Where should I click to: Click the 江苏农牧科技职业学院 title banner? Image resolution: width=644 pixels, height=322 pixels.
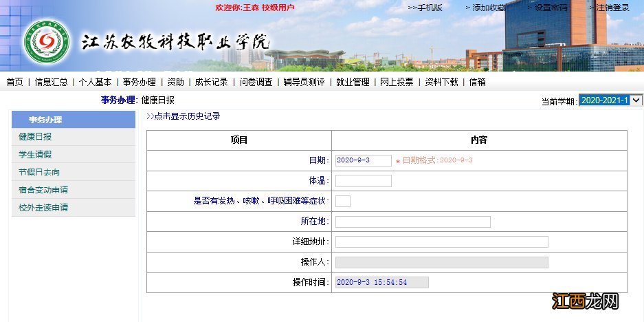pyautogui.click(x=175, y=43)
